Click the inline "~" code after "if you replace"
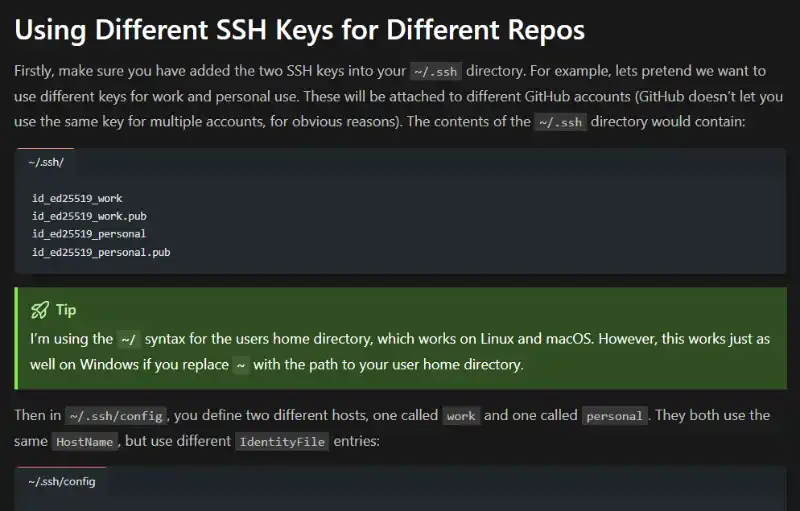Screen dimensions: 800x511 pos(241,365)
